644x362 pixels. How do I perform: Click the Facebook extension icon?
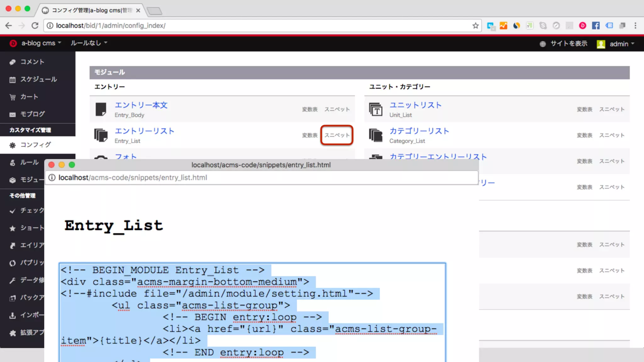point(596,26)
